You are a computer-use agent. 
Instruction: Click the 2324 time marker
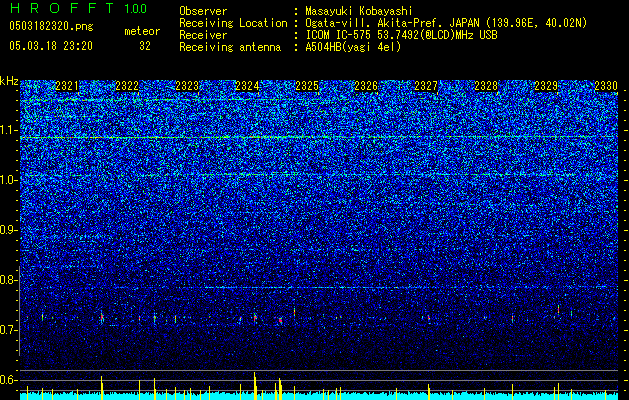tap(247, 86)
